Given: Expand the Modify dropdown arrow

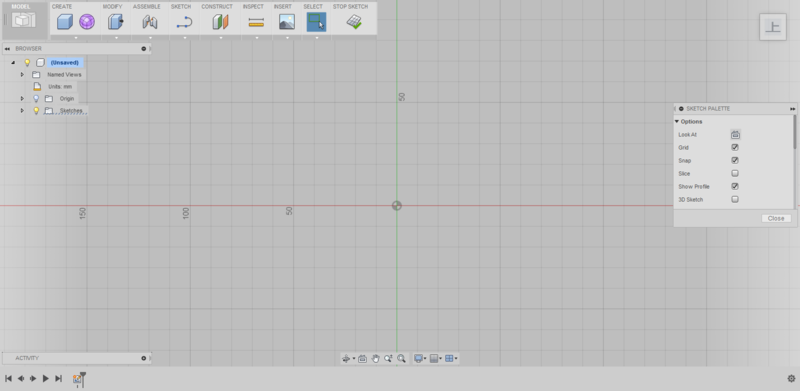Looking at the screenshot, I should [x=116, y=38].
